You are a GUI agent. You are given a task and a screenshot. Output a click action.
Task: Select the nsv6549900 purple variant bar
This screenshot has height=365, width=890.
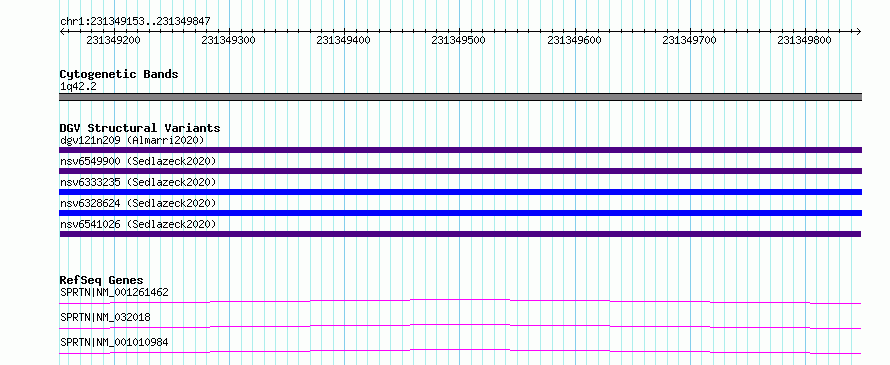[460, 171]
